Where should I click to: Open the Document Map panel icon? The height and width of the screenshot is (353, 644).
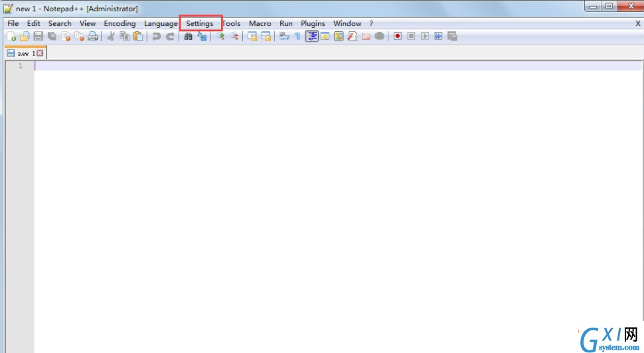coord(339,36)
